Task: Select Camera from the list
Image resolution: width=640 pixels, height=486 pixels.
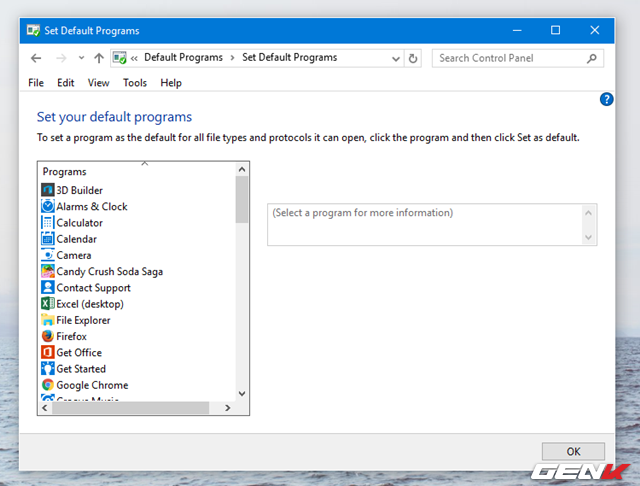Action: pos(73,255)
